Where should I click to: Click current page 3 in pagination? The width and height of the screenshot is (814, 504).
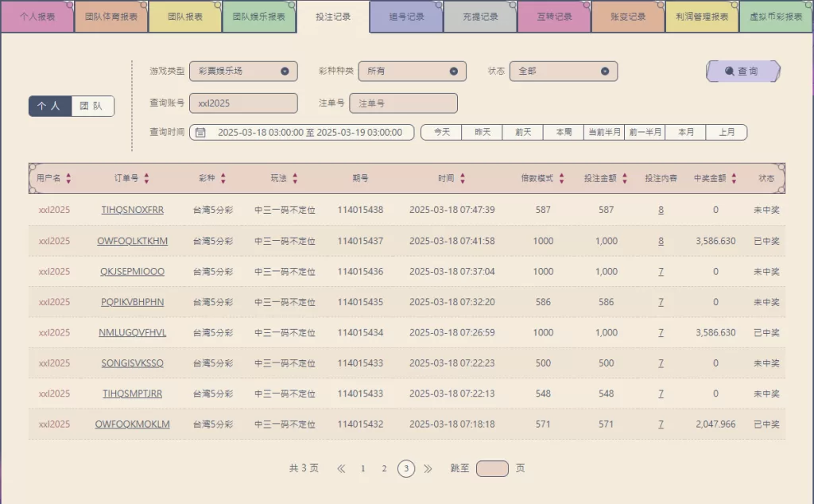click(x=406, y=469)
